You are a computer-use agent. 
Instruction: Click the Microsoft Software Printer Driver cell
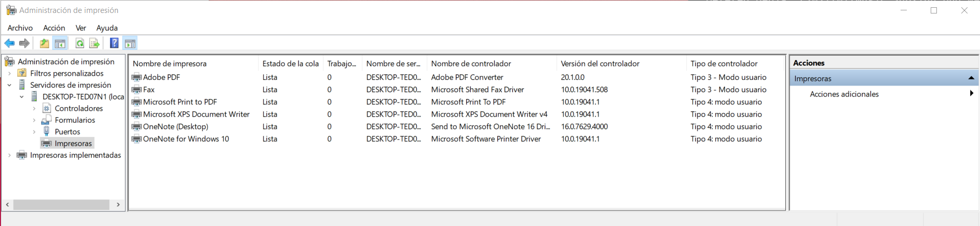coord(486,139)
